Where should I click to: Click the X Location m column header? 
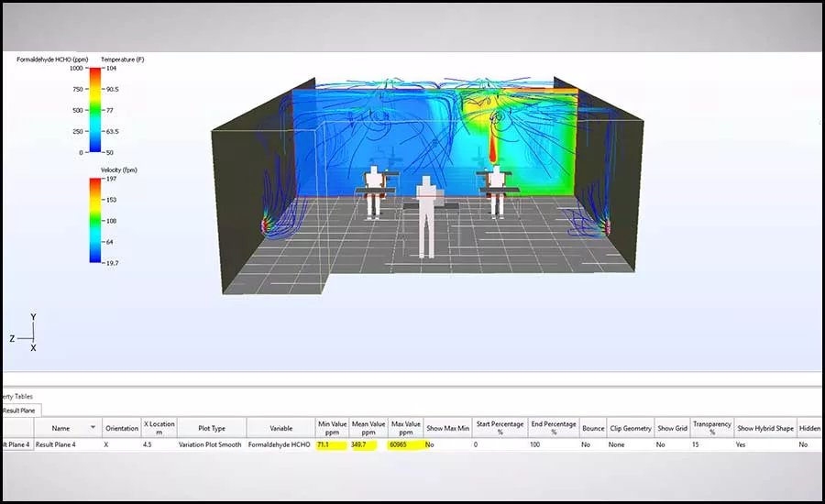tap(159, 428)
